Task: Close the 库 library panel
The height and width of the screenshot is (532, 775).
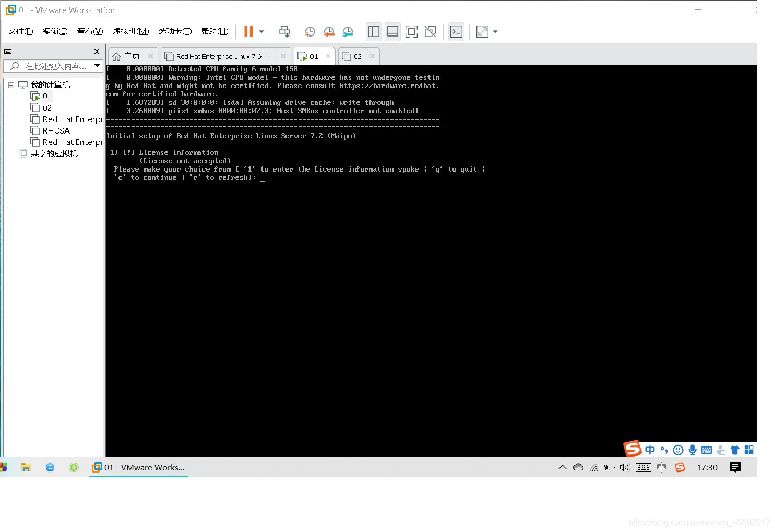Action: coord(97,51)
